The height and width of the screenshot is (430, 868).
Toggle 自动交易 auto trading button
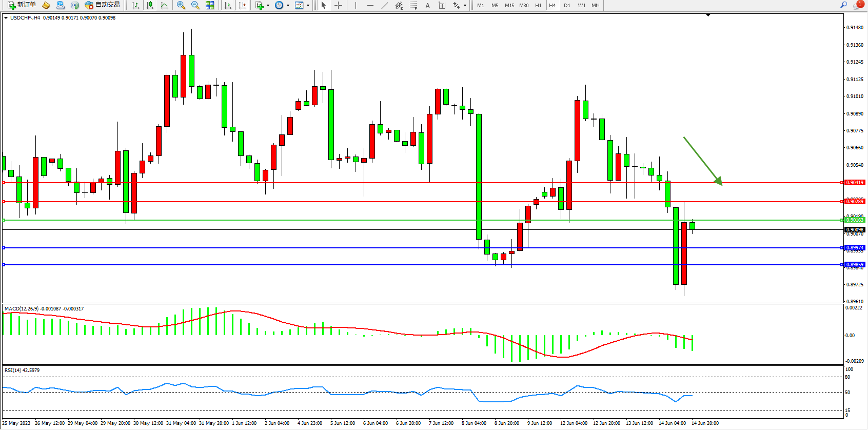[103, 5]
